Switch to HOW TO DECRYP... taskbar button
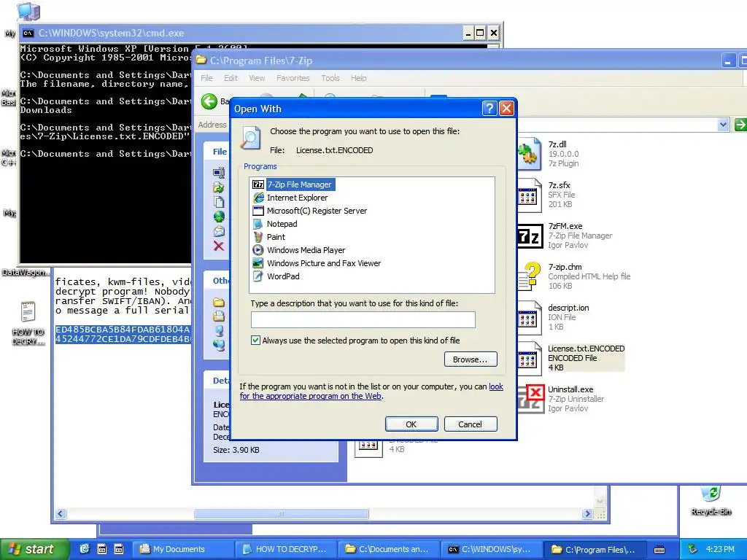Screen dimensions: 747x560 pos(285,549)
